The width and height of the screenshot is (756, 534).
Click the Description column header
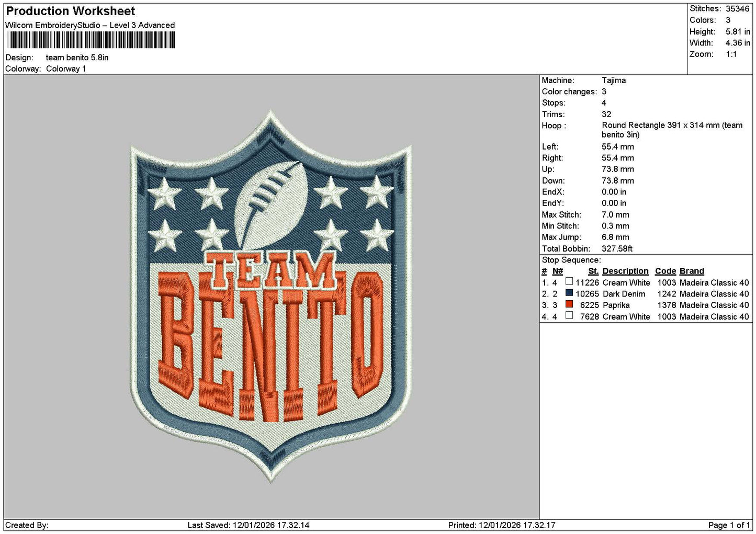click(625, 271)
